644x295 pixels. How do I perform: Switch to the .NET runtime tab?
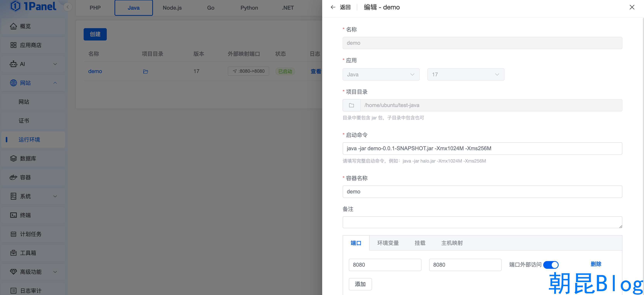(x=288, y=8)
